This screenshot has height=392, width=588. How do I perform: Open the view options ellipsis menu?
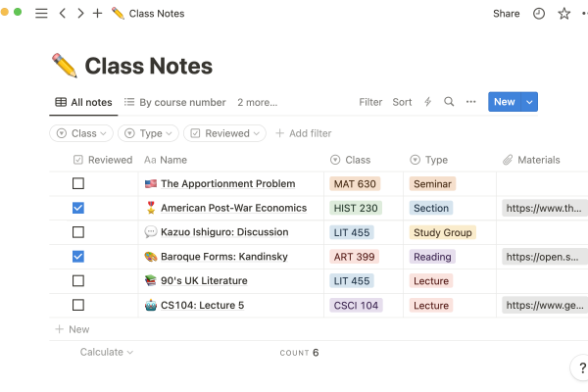click(471, 102)
